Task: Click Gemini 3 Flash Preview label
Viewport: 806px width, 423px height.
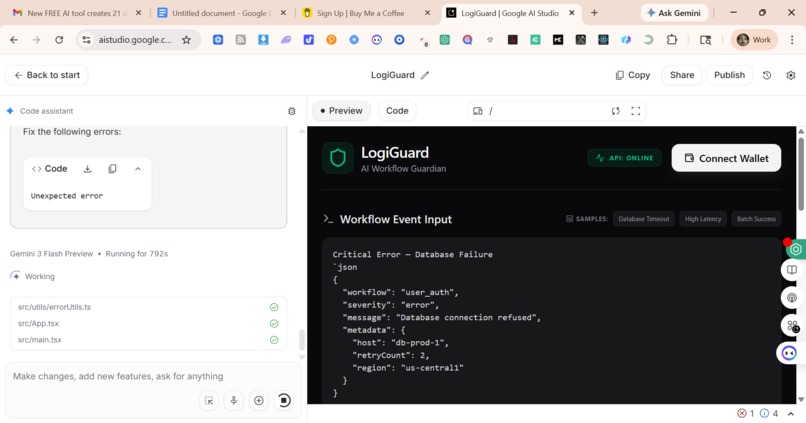Action: 51,253
